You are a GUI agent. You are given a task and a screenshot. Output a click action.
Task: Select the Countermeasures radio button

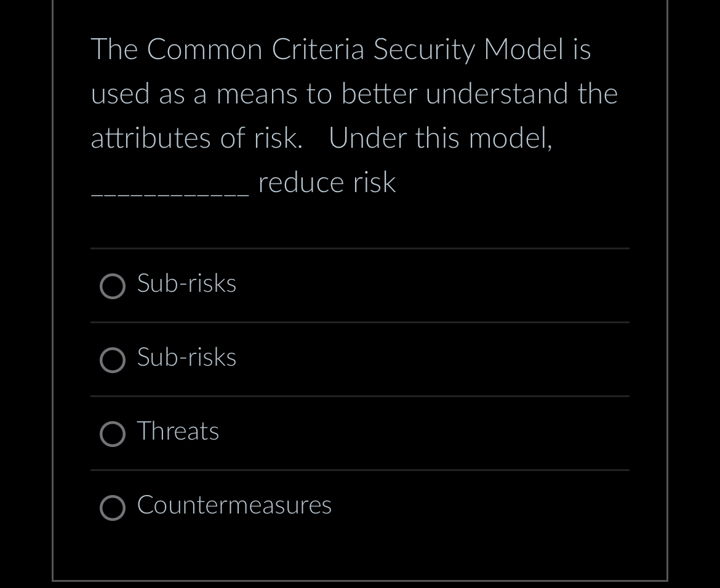tap(113, 508)
